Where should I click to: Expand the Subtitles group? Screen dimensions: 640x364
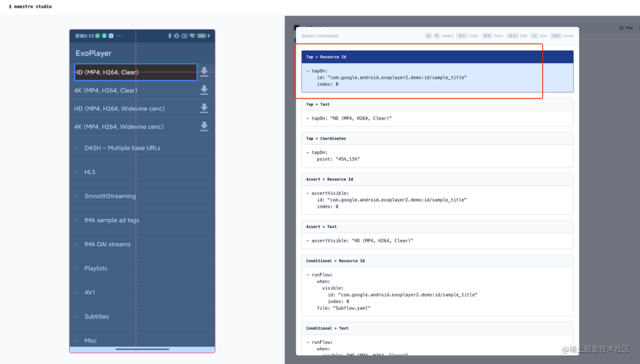(x=142, y=316)
